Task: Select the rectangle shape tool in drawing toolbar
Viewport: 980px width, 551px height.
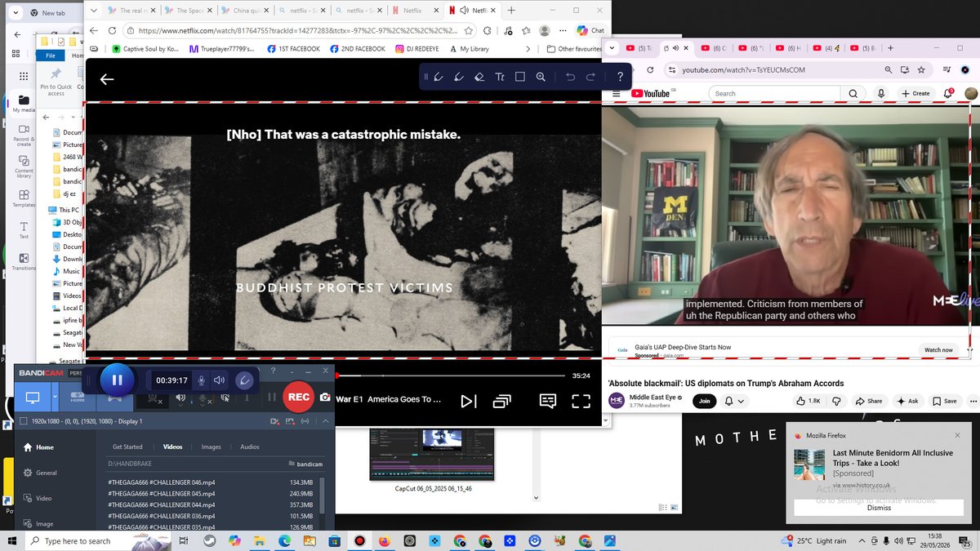Action: 520,77
